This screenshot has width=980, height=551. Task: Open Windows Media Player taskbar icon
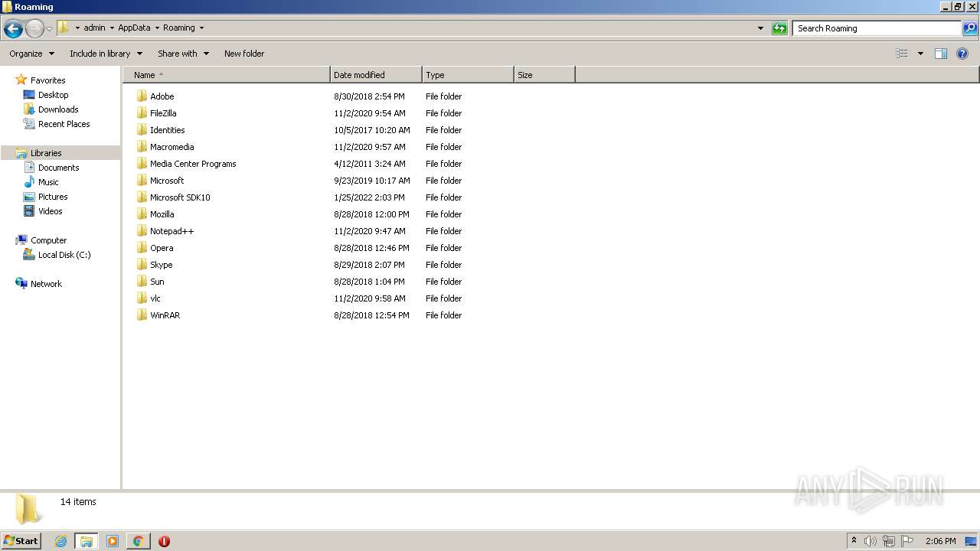pos(113,541)
